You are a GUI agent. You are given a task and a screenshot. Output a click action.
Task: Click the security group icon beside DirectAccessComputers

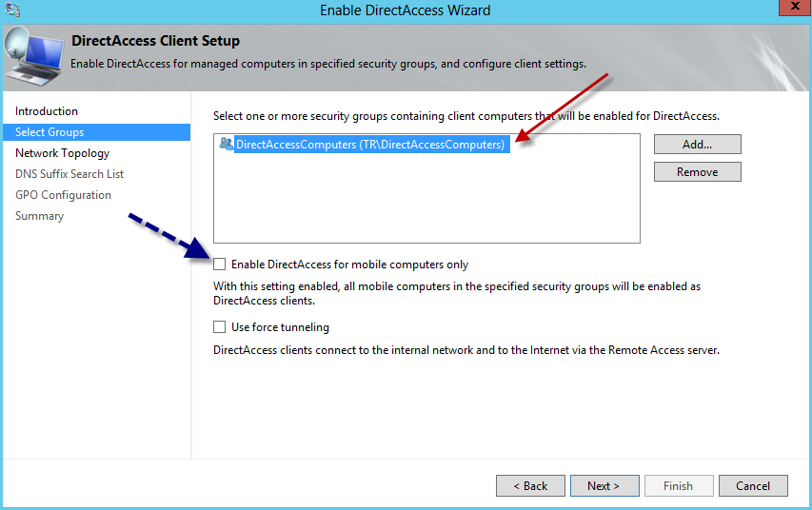pos(226,145)
